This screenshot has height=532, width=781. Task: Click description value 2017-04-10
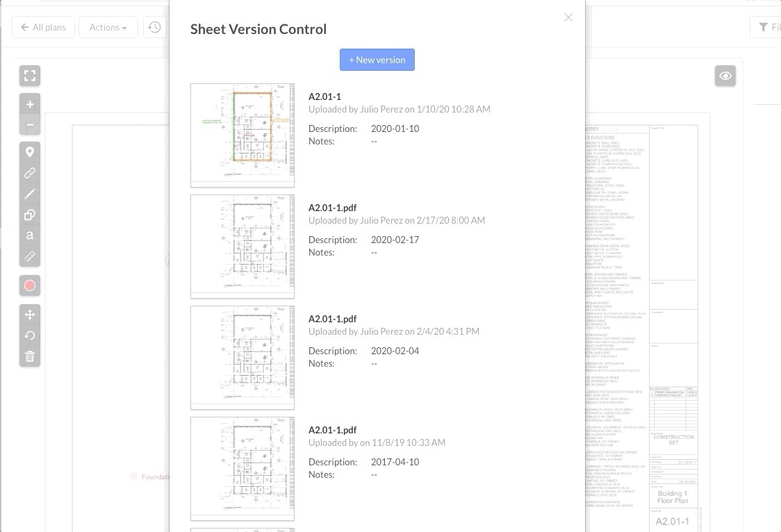395,462
